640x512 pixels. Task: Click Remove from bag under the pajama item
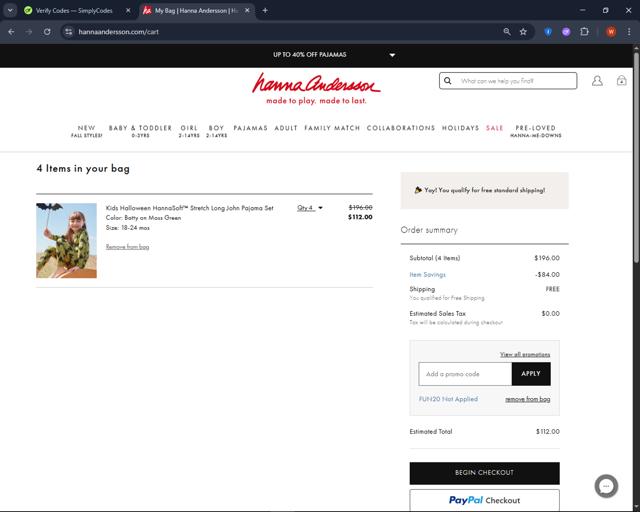point(127,247)
